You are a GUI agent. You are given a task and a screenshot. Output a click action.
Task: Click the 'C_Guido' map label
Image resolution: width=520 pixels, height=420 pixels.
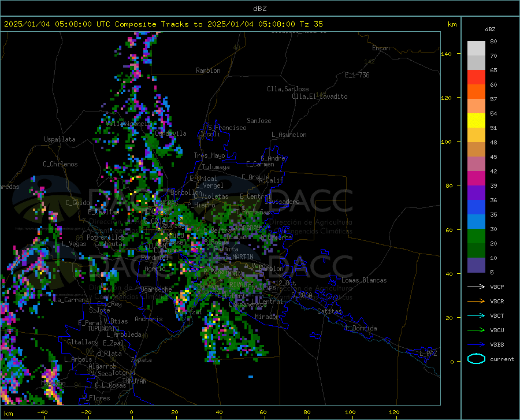pyautogui.click(x=77, y=203)
